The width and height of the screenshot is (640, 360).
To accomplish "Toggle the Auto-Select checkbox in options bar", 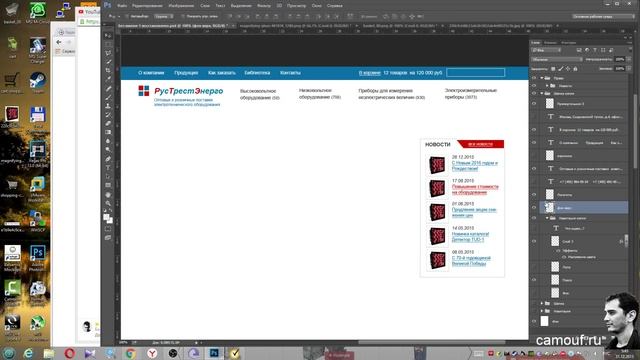I will [x=127, y=16].
